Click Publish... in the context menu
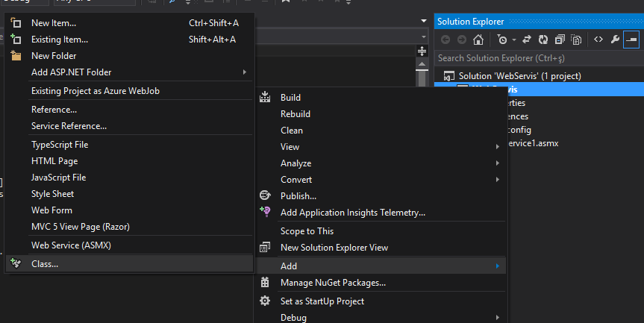This screenshot has width=644, height=323. pyautogui.click(x=381, y=196)
